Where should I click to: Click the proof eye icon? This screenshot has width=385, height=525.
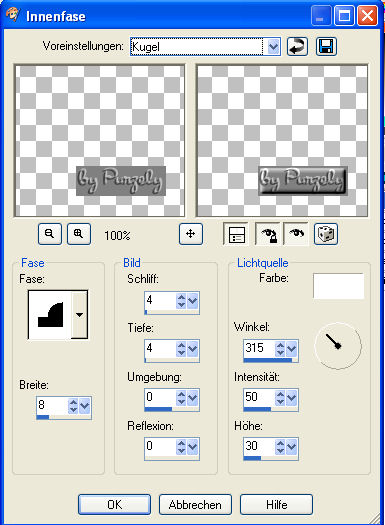296,234
